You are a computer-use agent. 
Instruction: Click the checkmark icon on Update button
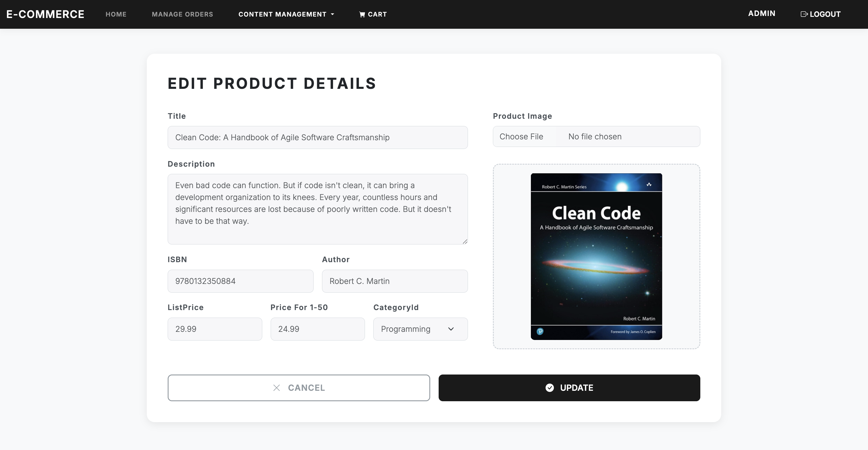pyautogui.click(x=549, y=388)
